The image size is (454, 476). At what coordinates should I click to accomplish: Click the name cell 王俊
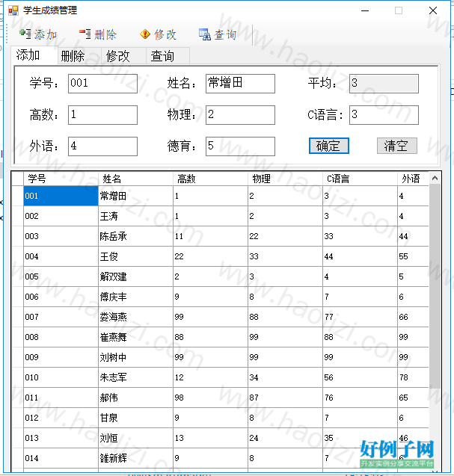(x=135, y=256)
